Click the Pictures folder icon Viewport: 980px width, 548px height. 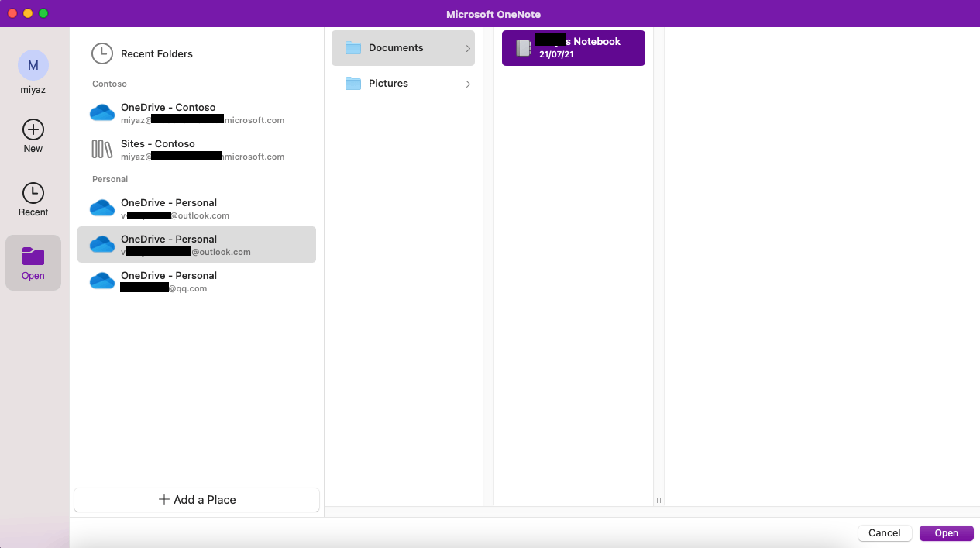(x=353, y=84)
